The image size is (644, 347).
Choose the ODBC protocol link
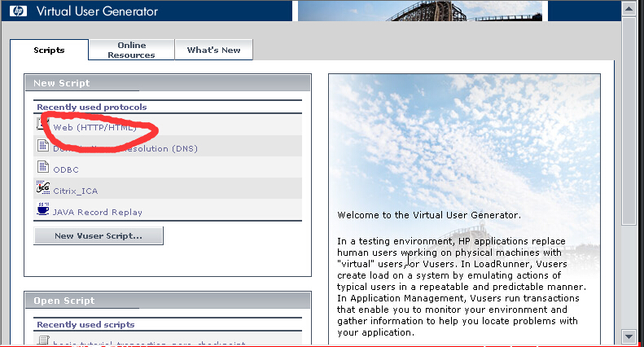66,169
